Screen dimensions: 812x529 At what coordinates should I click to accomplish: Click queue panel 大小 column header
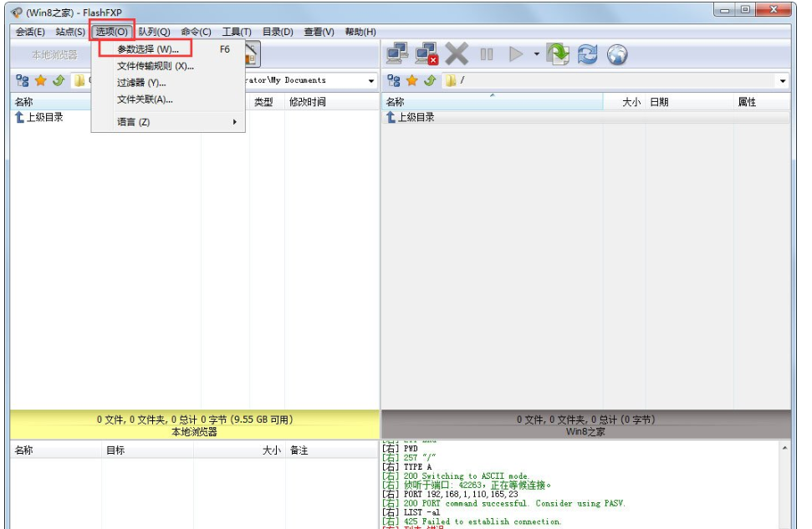point(239,450)
